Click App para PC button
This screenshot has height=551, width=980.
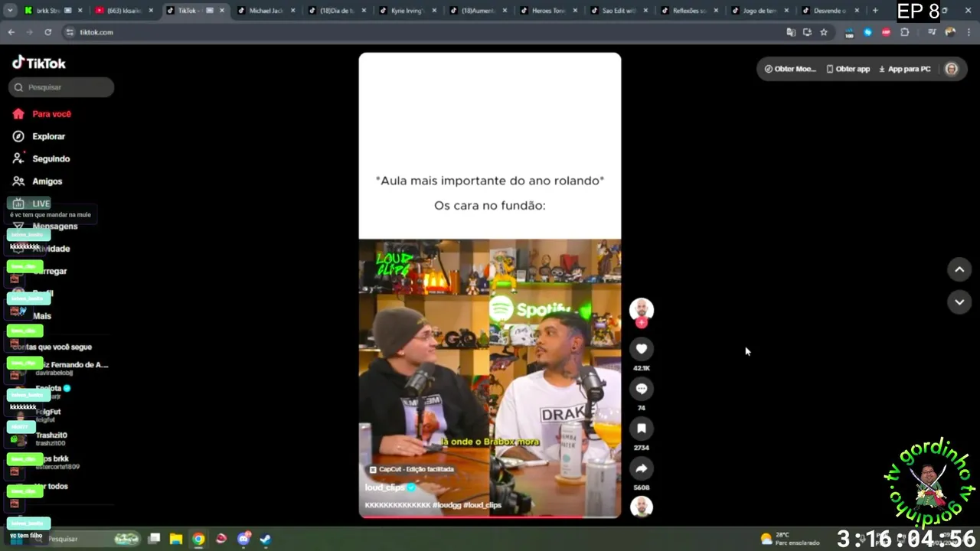coord(905,69)
